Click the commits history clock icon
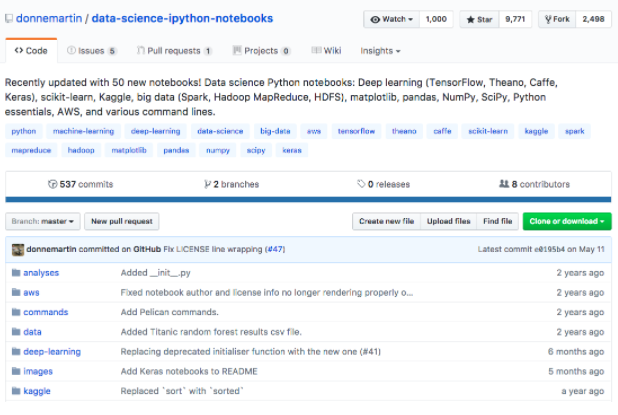This screenshot has width=618, height=415. 52,184
